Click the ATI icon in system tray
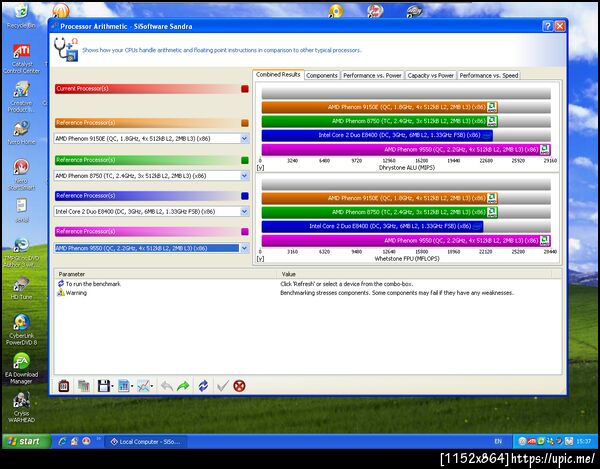 pos(532,441)
